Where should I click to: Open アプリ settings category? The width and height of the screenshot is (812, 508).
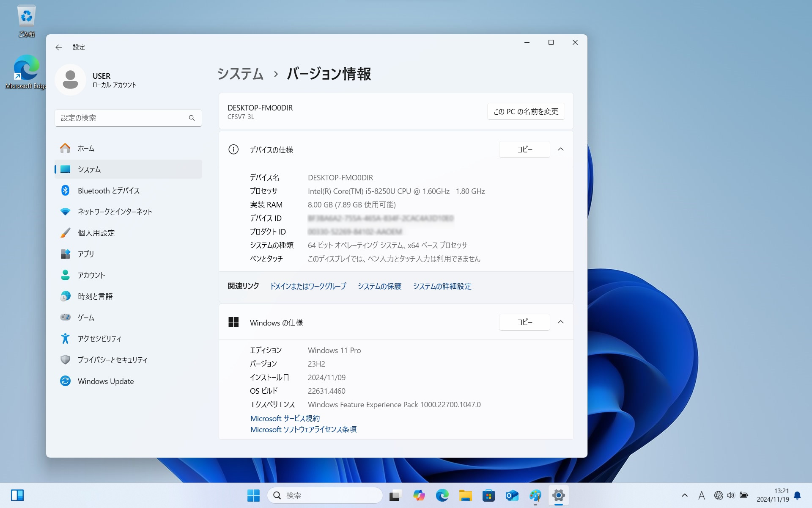tap(128, 254)
